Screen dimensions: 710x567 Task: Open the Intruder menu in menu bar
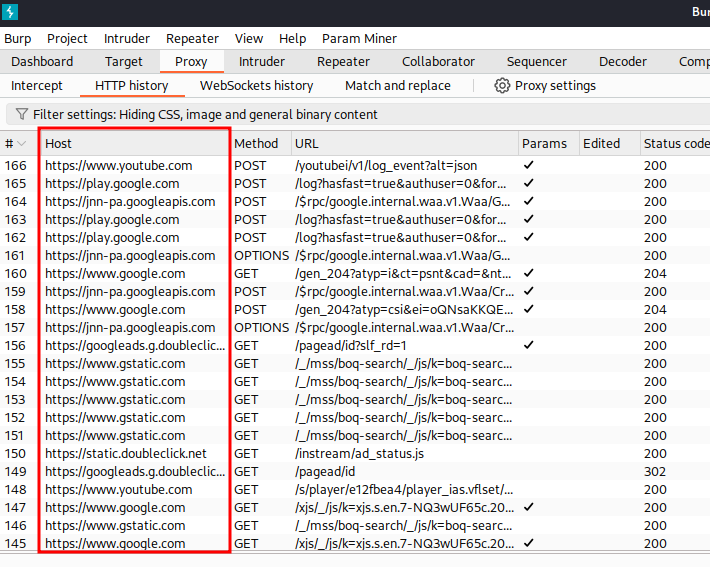(127, 38)
